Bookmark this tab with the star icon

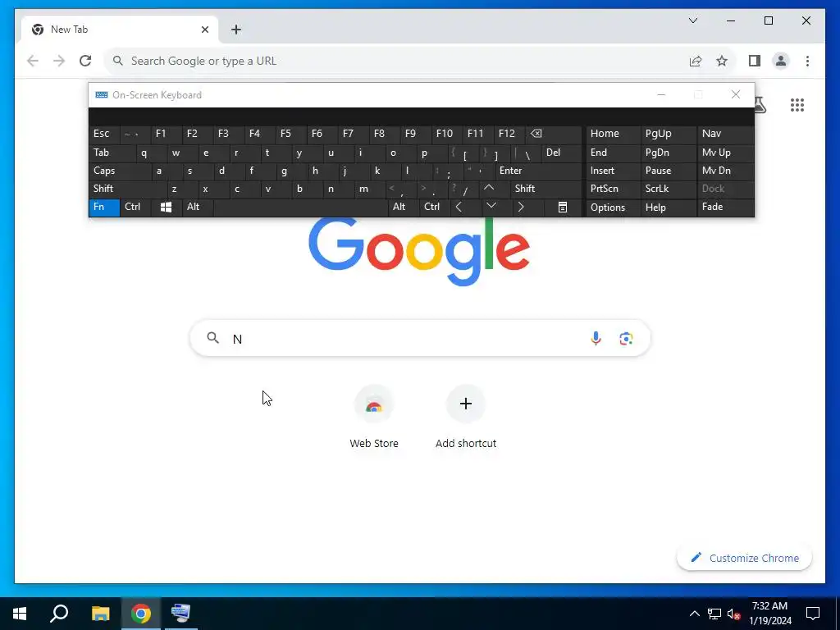point(722,61)
